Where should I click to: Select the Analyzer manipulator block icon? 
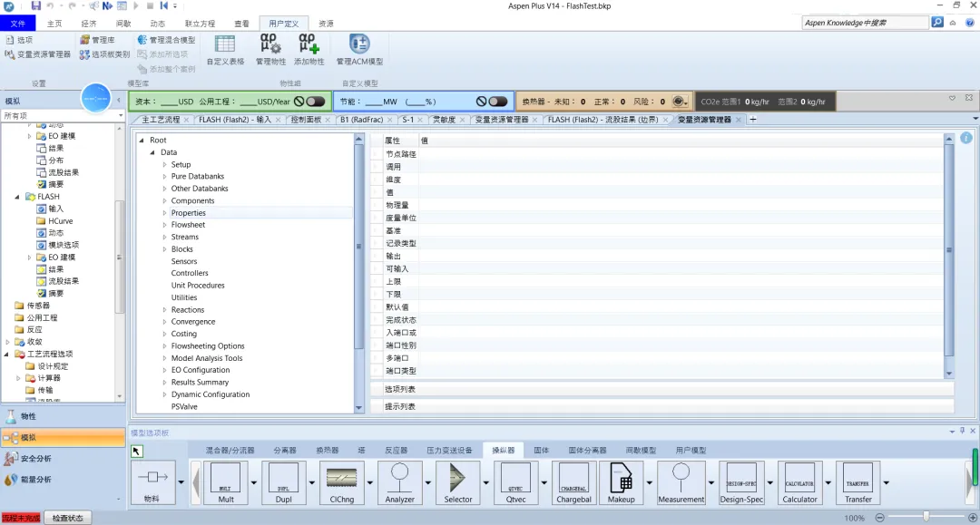pos(399,481)
